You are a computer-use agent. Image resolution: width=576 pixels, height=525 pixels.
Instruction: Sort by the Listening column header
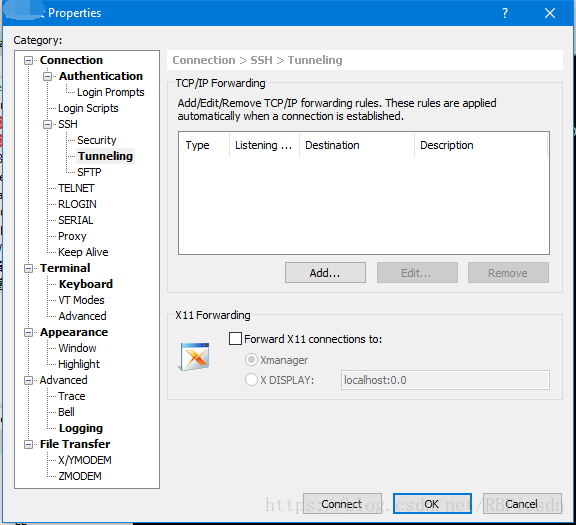[x=264, y=145]
